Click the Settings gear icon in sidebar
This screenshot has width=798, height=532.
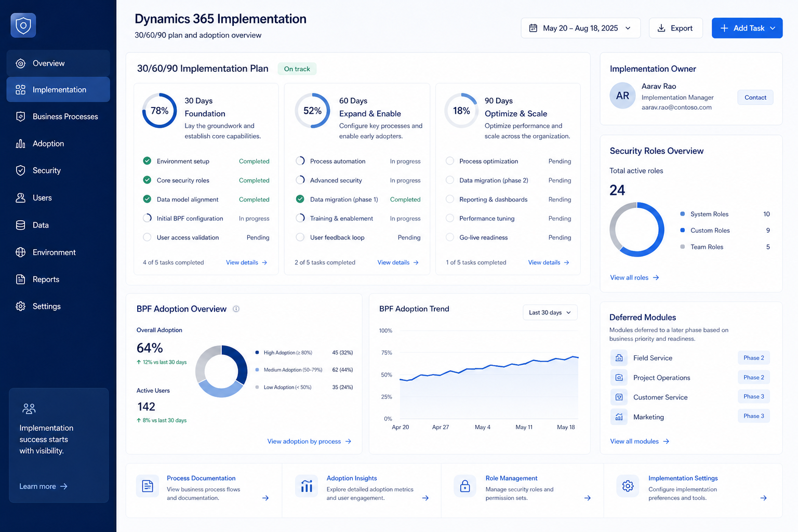tap(21, 307)
